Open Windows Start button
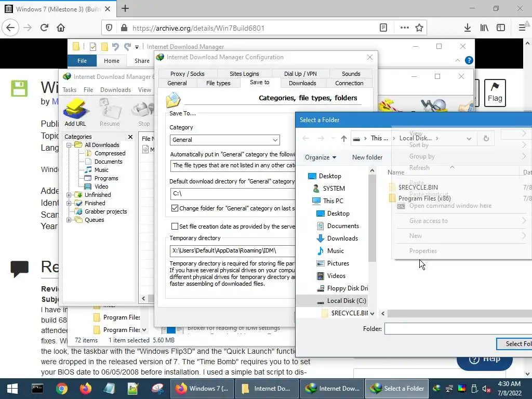 click(12, 389)
